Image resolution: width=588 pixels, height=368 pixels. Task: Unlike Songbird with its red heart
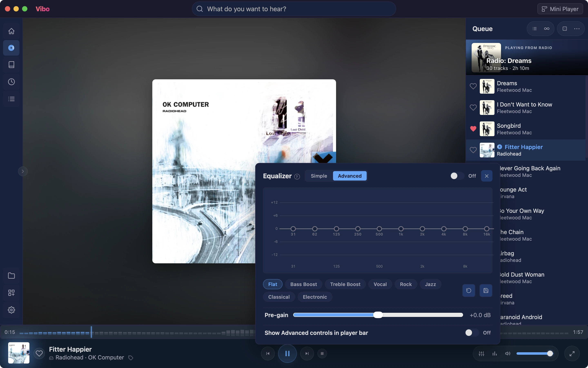[473, 129]
